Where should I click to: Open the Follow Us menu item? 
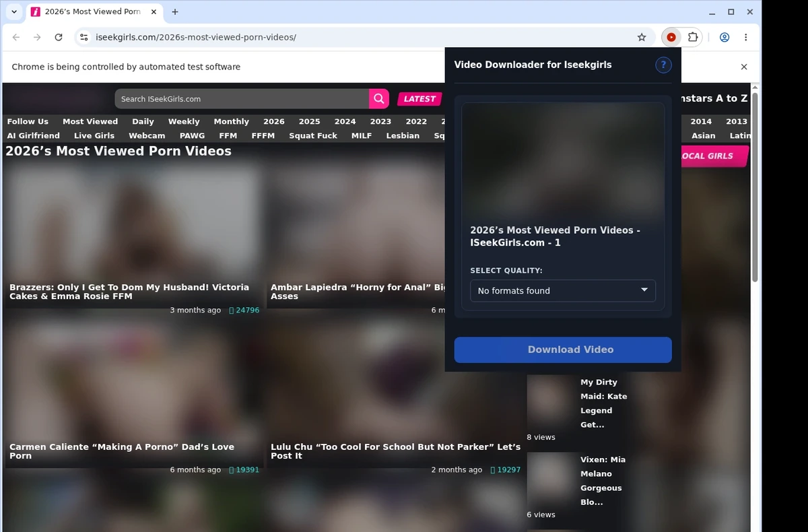(x=28, y=121)
